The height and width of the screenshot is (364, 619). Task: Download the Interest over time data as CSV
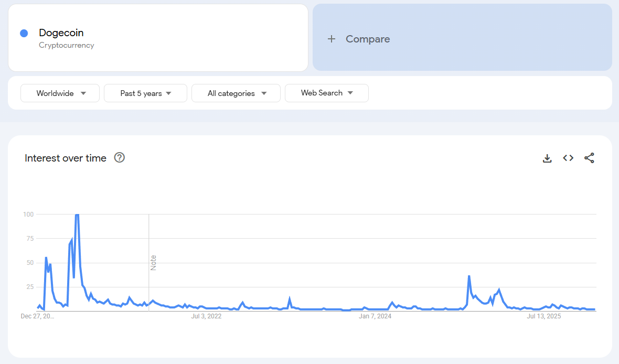(547, 158)
